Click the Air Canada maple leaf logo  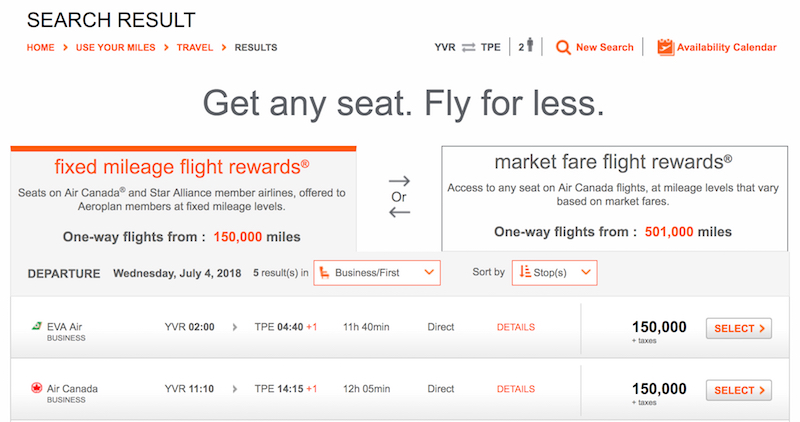(36, 388)
